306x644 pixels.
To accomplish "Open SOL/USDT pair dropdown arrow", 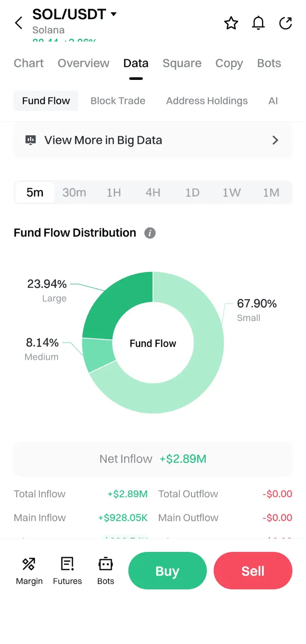I will [x=114, y=14].
